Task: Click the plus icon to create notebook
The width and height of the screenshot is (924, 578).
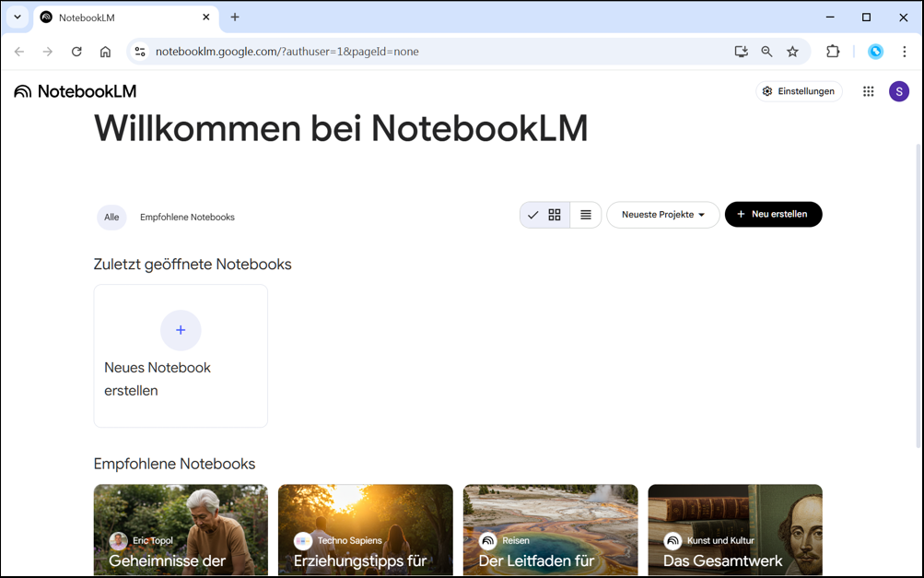Action: (x=181, y=330)
